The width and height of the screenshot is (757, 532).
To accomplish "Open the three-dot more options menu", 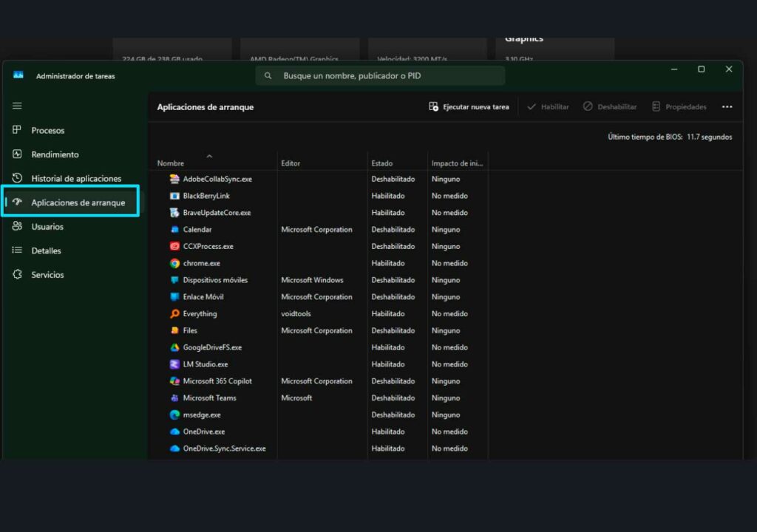I will (x=727, y=106).
